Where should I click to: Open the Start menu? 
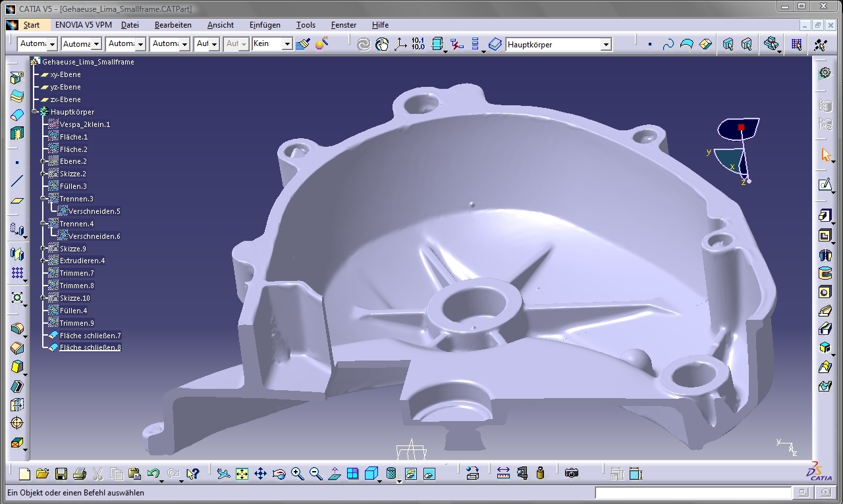click(x=32, y=25)
